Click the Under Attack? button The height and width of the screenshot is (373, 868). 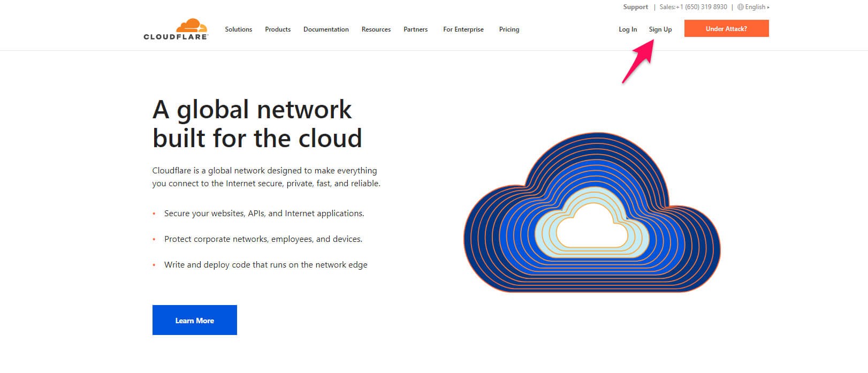pos(726,28)
